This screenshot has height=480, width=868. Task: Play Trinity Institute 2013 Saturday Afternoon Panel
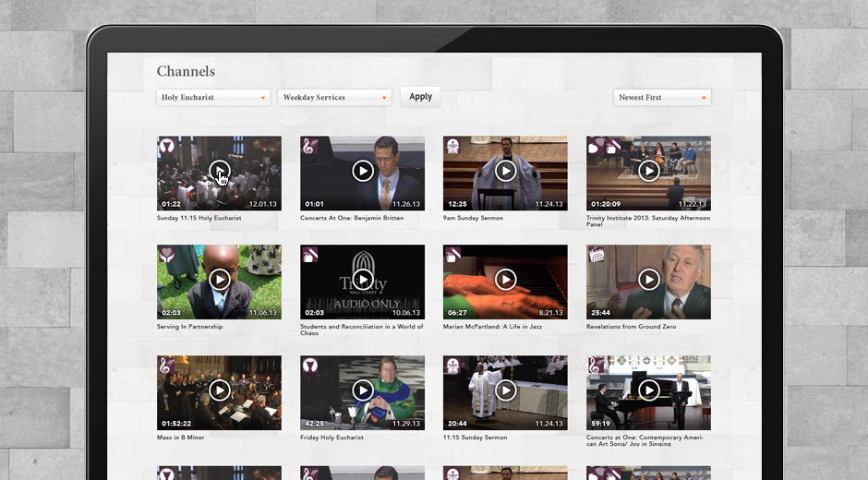(649, 171)
